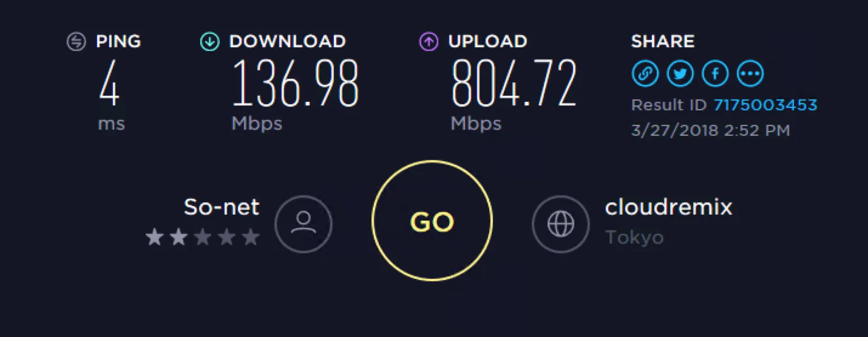Click the purple upload arrow icon
The width and height of the screenshot is (868, 337).
pyautogui.click(x=429, y=42)
